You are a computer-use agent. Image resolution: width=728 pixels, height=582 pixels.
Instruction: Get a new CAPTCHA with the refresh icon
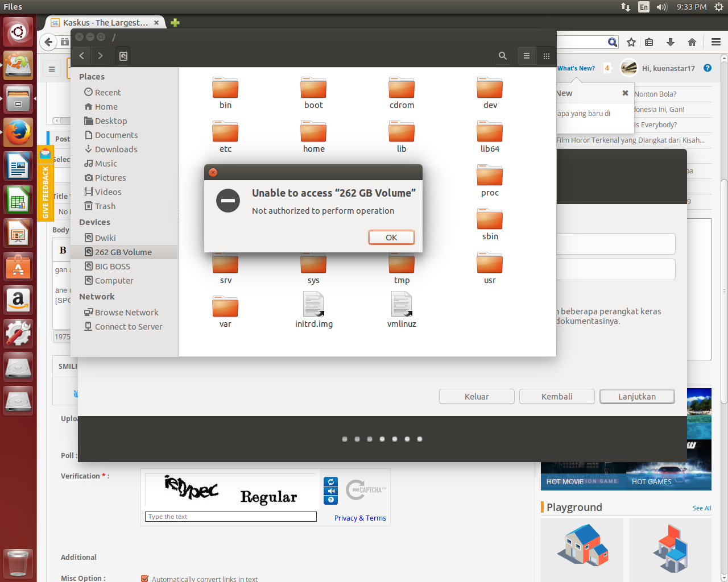pyautogui.click(x=330, y=481)
